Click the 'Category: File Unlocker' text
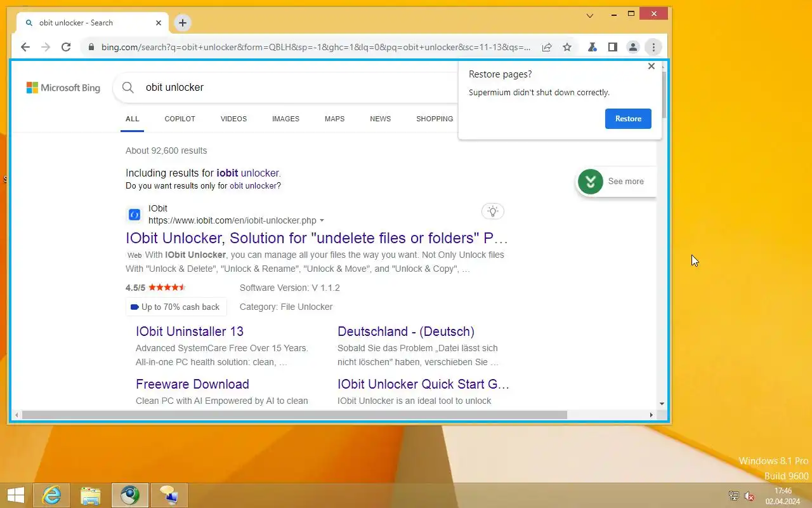The height and width of the screenshot is (508, 812). coord(286,307)
